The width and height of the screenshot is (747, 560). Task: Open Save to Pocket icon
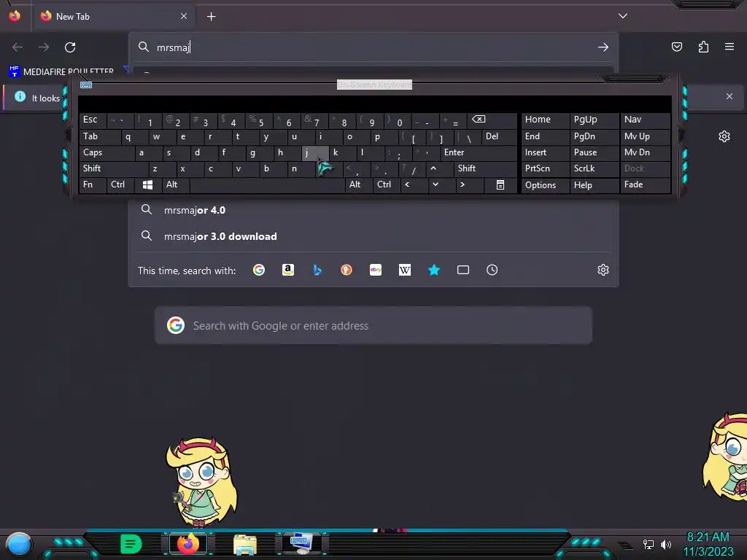point(677,47)
